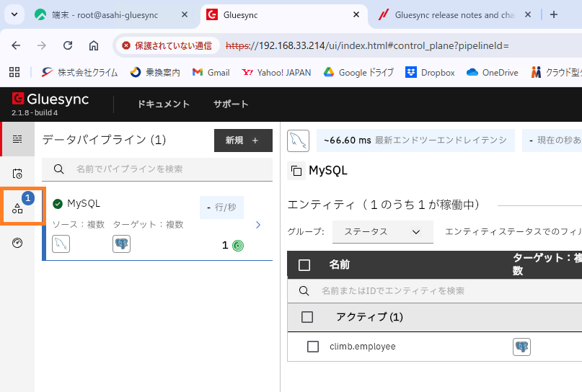Image resolution: width=582 pixels, height=392 pixels.
Task: Open the ドキュメント menu
Action: (x=163, y=104)
